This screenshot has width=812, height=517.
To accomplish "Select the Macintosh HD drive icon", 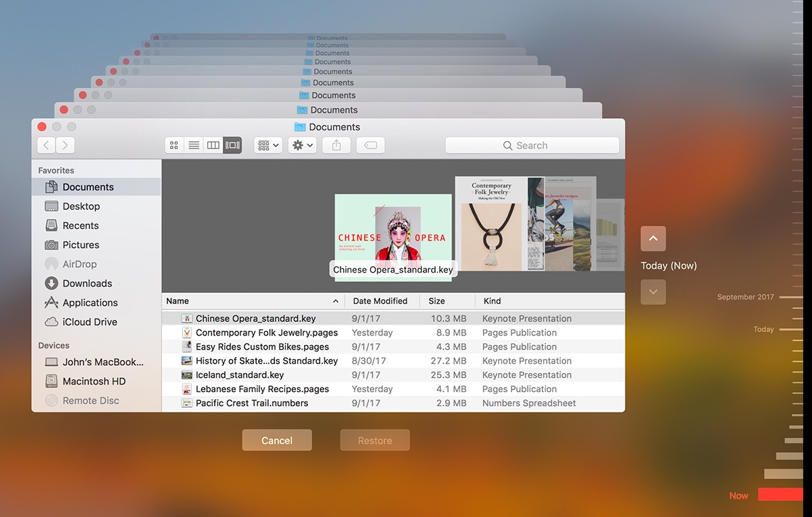I will pos(51,381).
